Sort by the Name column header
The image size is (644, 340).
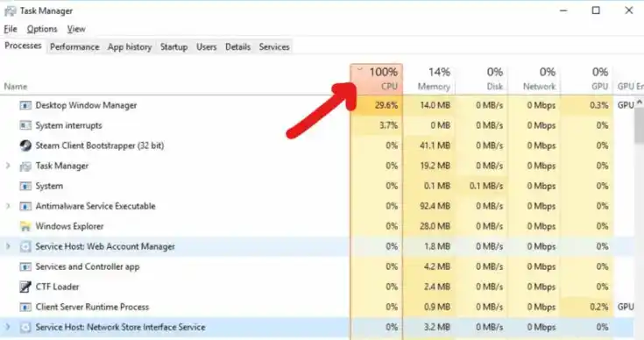pos(16,87)
